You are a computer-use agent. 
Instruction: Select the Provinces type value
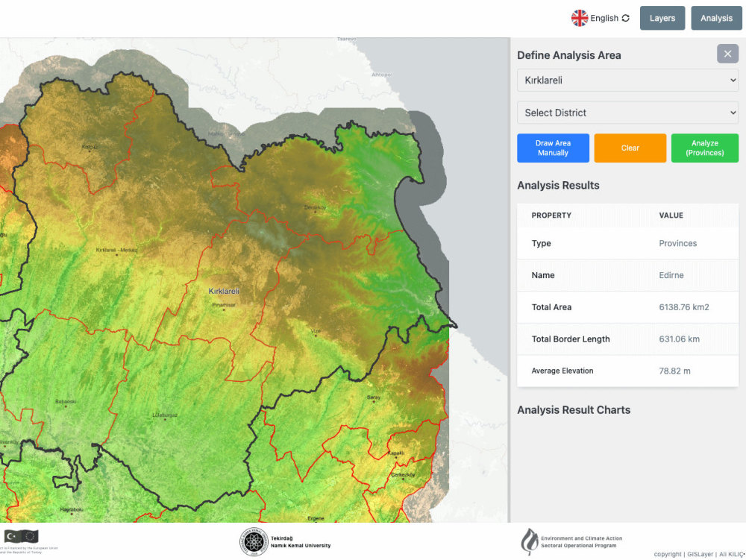point(677,243)
